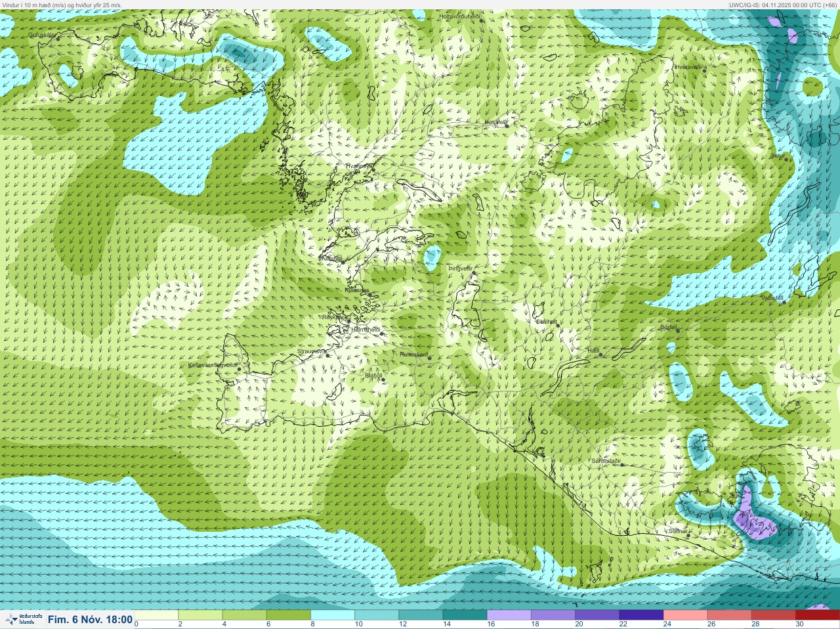
Task: Click the 10–12 m/s turquoise legend swatch
Action: pos(376,615)
